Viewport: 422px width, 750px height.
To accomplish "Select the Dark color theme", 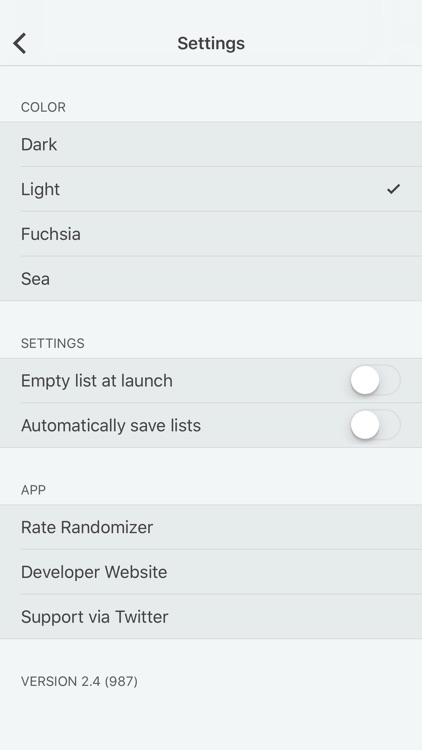I will 211,144.
